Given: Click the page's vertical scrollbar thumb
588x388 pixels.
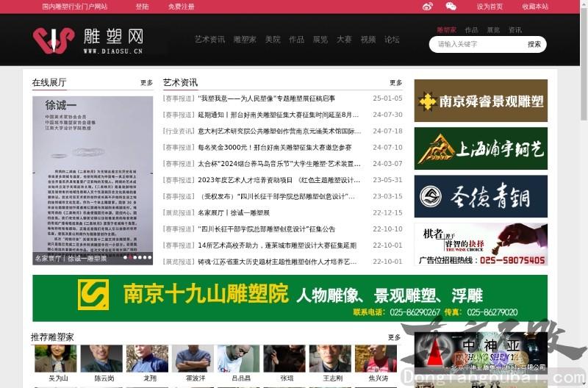Looking at the screenshot, I should [584, 64].
